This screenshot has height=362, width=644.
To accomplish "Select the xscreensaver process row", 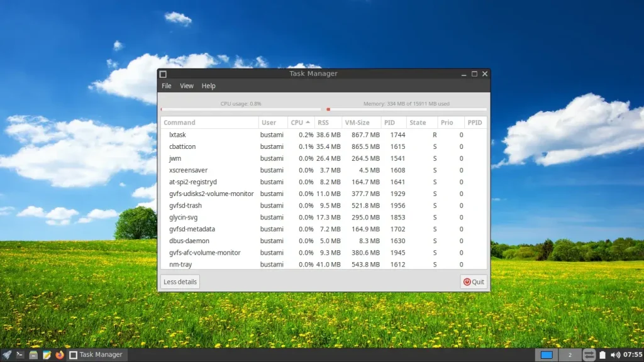I will [324, 170].
